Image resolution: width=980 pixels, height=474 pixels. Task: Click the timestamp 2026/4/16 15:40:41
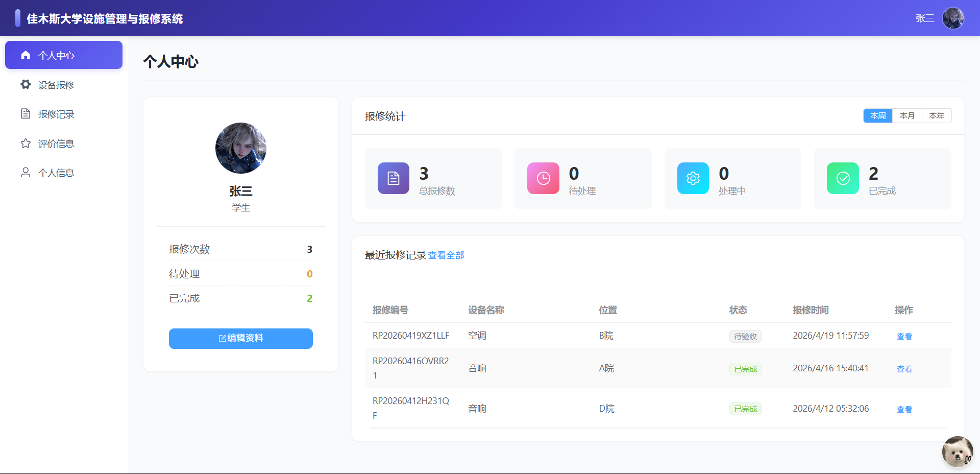[x=831, y=368]
